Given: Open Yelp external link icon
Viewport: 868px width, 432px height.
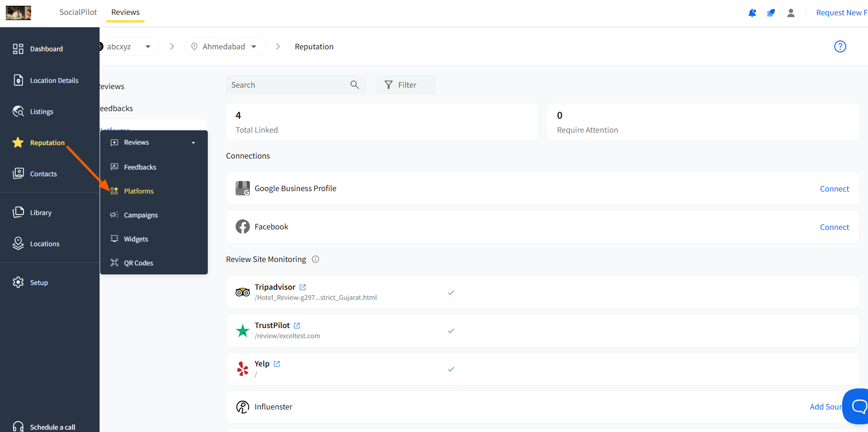Looking at the screenshot, I should click(277, 364).
